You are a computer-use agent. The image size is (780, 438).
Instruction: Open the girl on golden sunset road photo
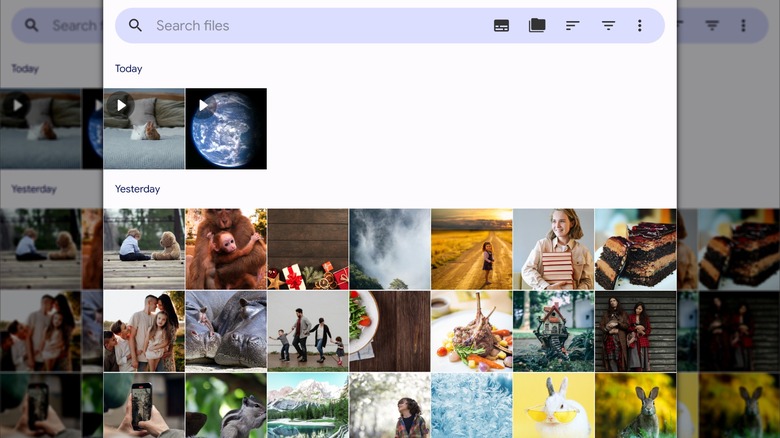tap(472, 249)
